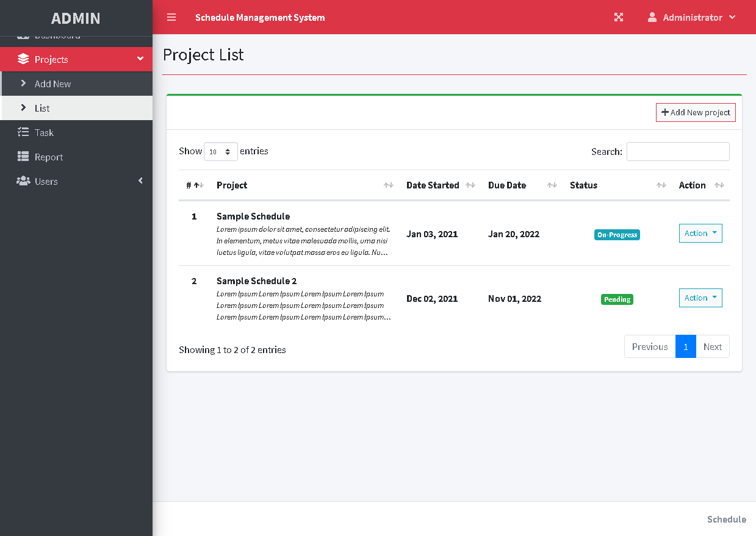Click the Sample Schedule 2 lorem description
The width and height of the screenshot is (756, 536).
(x=303, y=306)
